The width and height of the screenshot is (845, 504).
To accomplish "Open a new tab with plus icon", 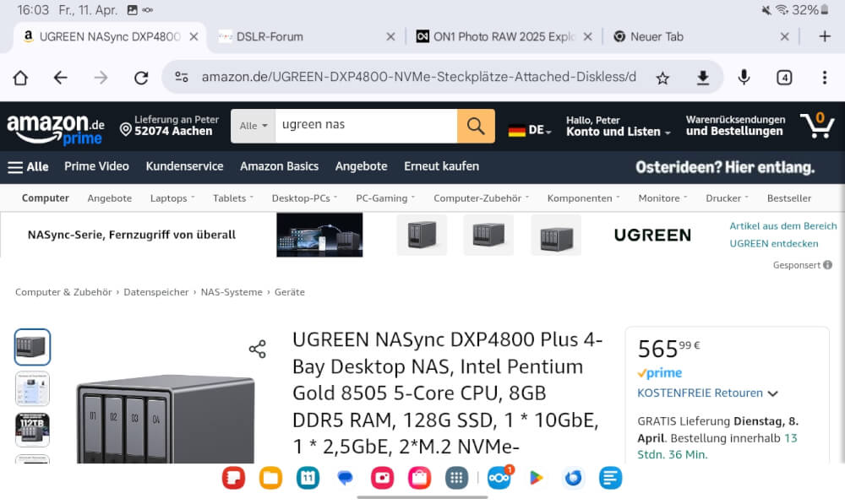I will tap(825, 36).
